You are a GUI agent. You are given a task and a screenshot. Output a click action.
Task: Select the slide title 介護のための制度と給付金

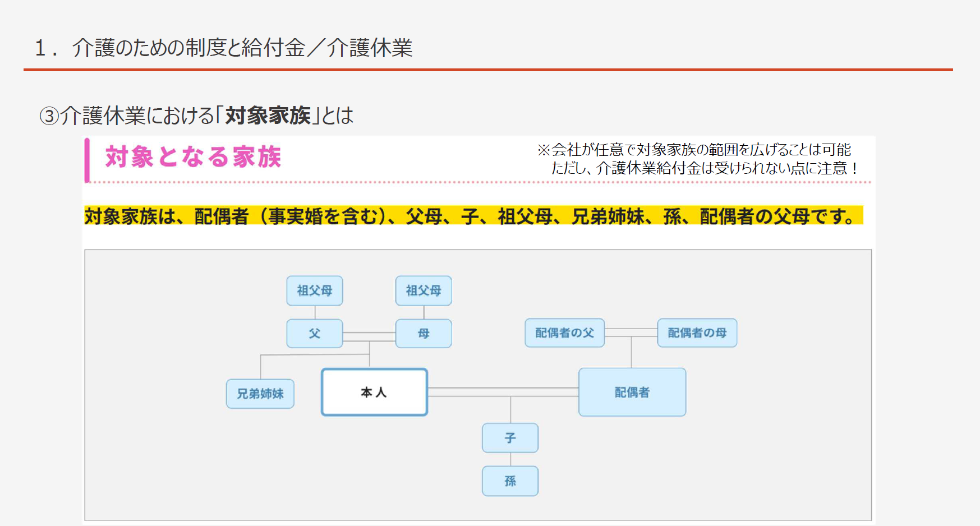[x=223, y=48]
